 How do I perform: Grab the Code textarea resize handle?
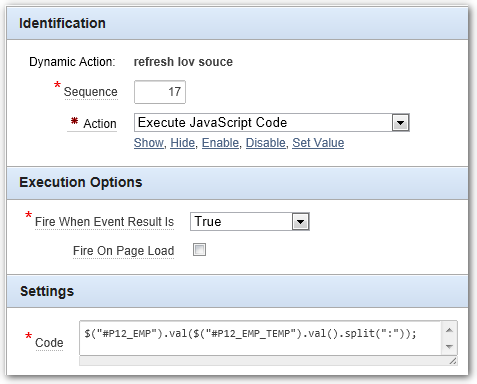(452, 361)
